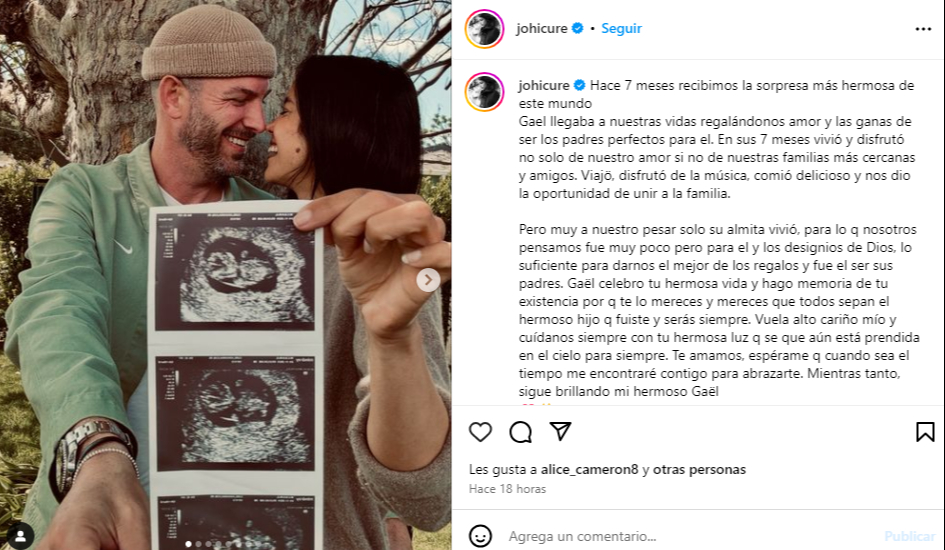Click johicure username in caption

click(x=544, y=85)
